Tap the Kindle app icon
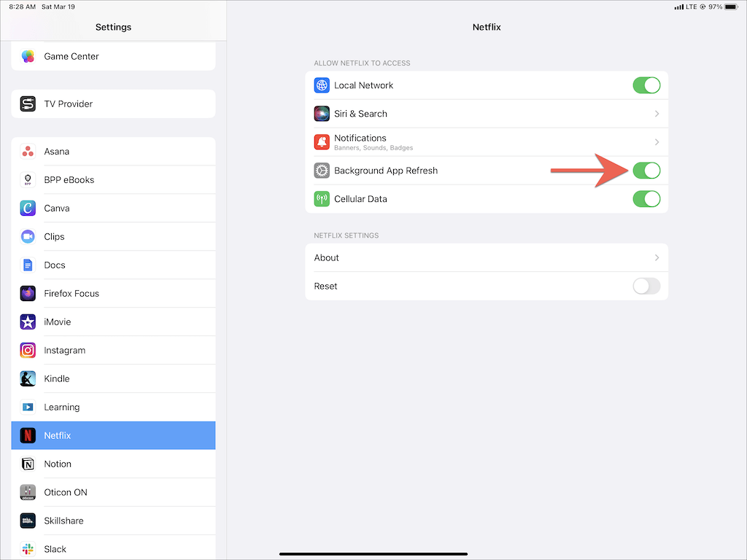The width and height of the screenshot is (747, 560). pos(28,378)
